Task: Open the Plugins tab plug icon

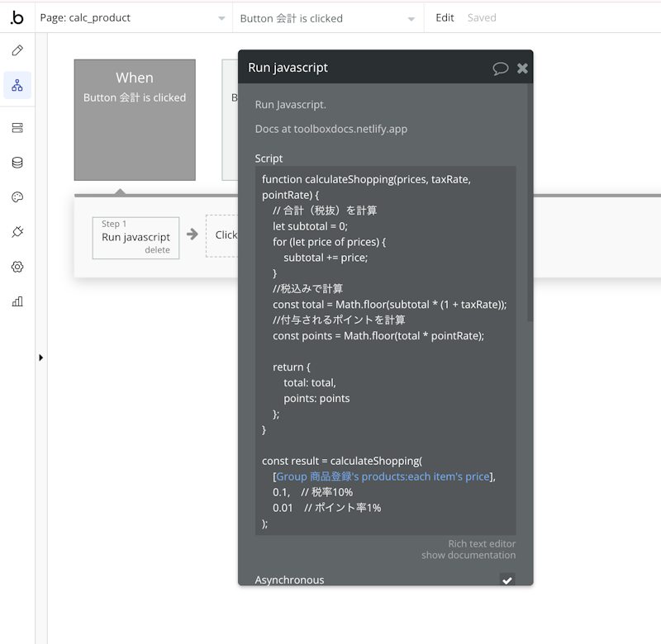Action: coord(17,232)
